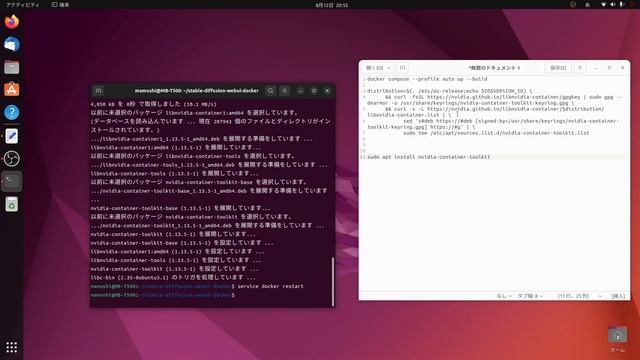Viewport: 640px width, 360px height.
Task: Open the input method indicator in top bar
Action: click(x=588, y=4)
